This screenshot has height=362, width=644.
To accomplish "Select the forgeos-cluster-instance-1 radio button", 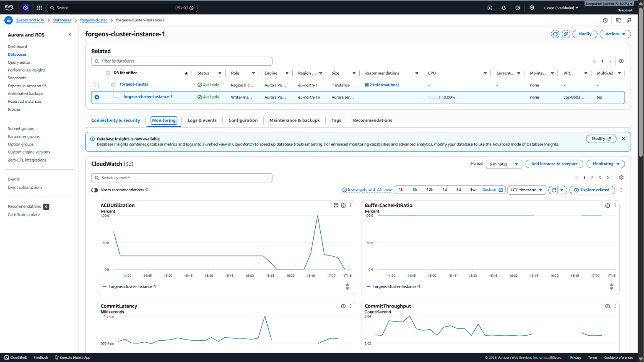I will (97, 97).
